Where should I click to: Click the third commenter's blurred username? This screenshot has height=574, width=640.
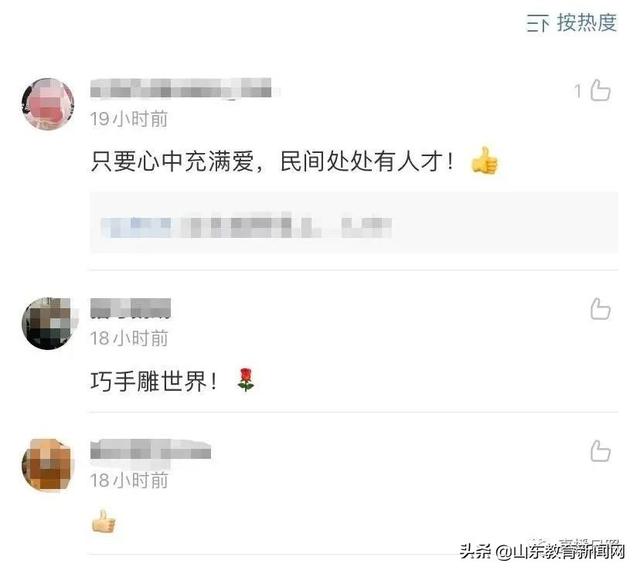(x=151, y=450)
